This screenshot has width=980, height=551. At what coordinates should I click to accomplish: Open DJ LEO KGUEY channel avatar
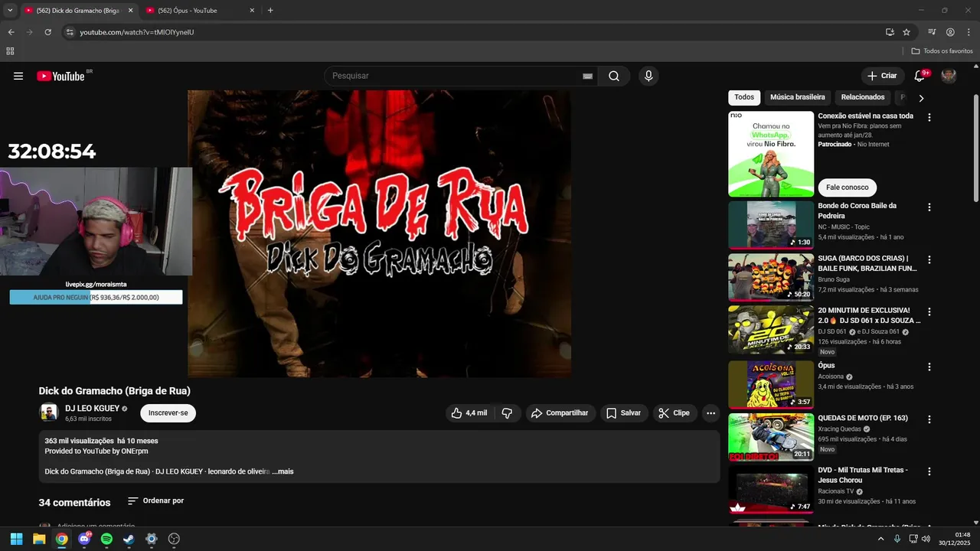[49, 412]
